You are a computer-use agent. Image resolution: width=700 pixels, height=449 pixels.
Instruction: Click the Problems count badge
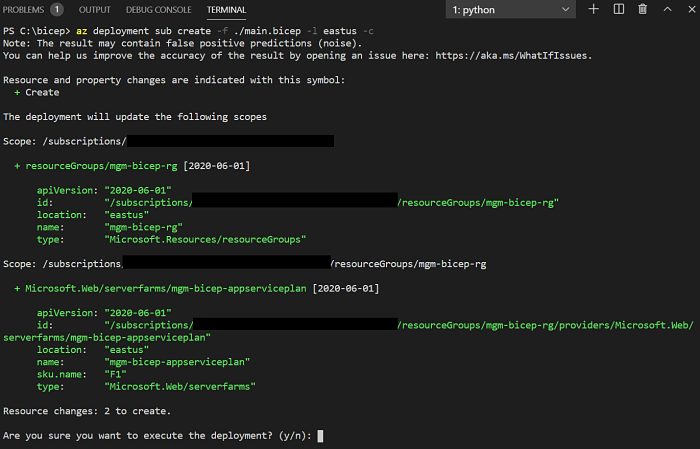(x=57, y=9)
